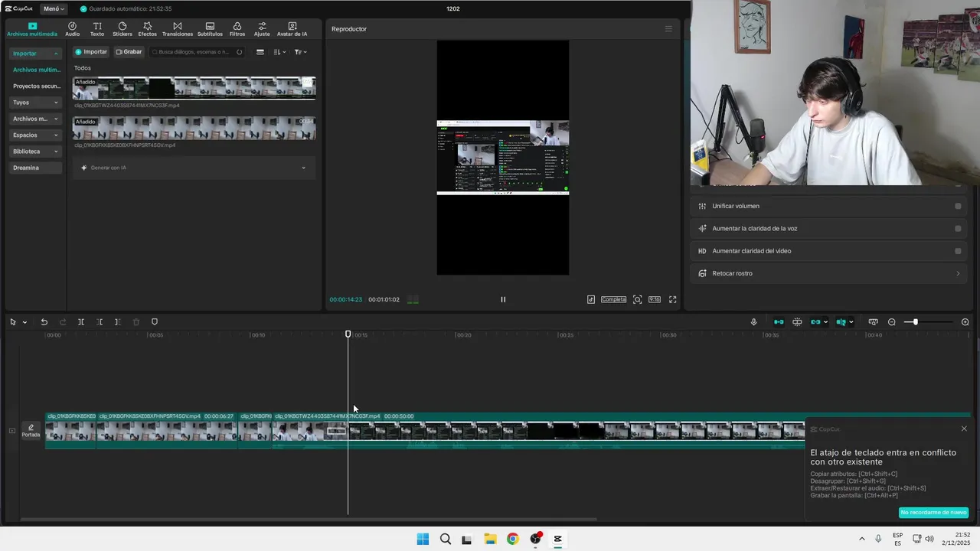Click the Importar button in media panel

pyautogui.click(x=91, y=52)
